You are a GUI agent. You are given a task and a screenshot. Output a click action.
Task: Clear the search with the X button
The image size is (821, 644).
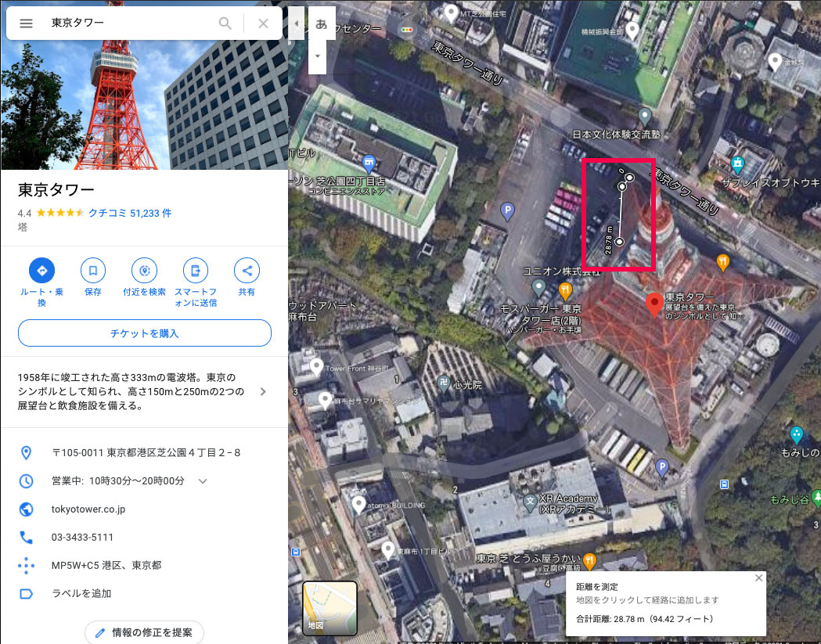(264, 23)
